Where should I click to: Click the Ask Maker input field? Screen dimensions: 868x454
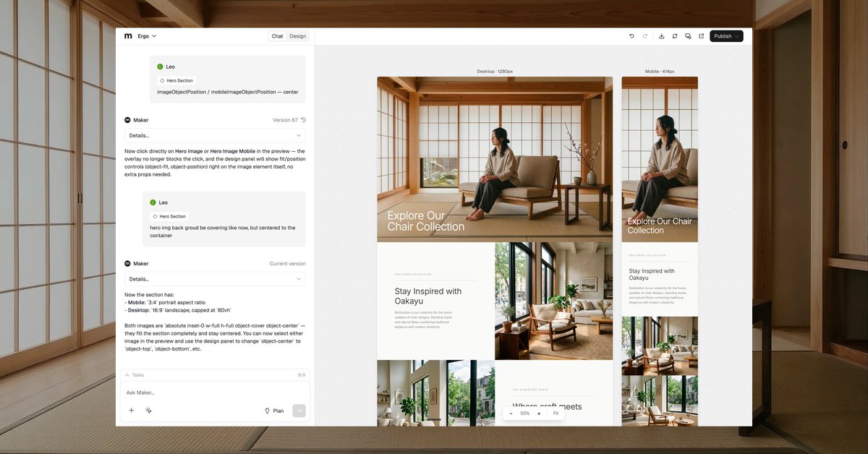pos(215,393)
